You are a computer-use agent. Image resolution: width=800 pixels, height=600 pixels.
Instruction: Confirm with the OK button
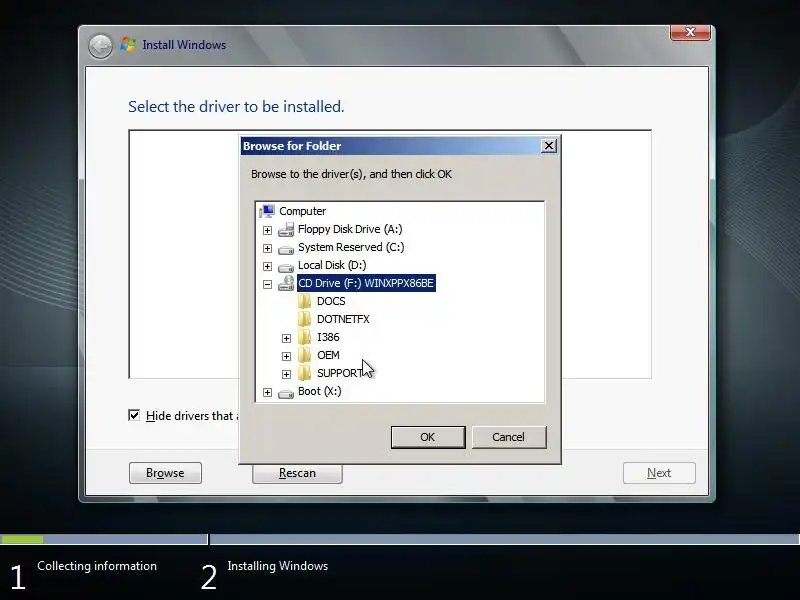point(428,437)
